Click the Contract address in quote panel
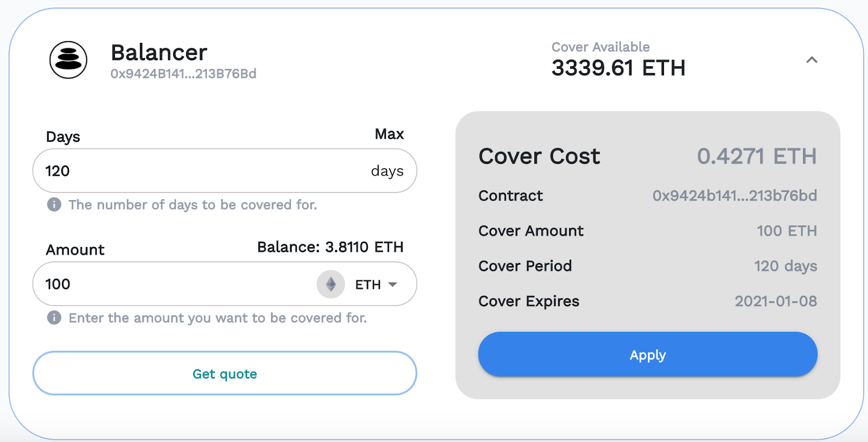Viewport: 868px width, 442px height. 735,196
